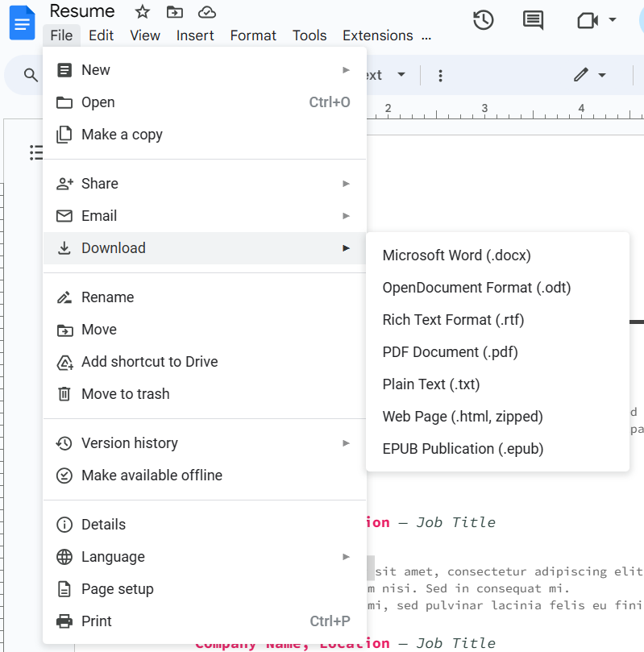Download as PDF Document
The image size is (644, 652).
pos(450,352)
